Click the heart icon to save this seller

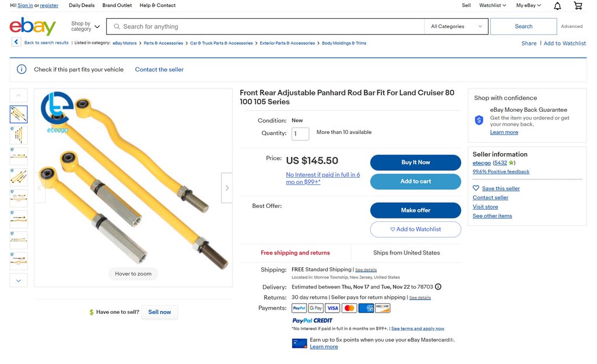click(x=476, y=188)
